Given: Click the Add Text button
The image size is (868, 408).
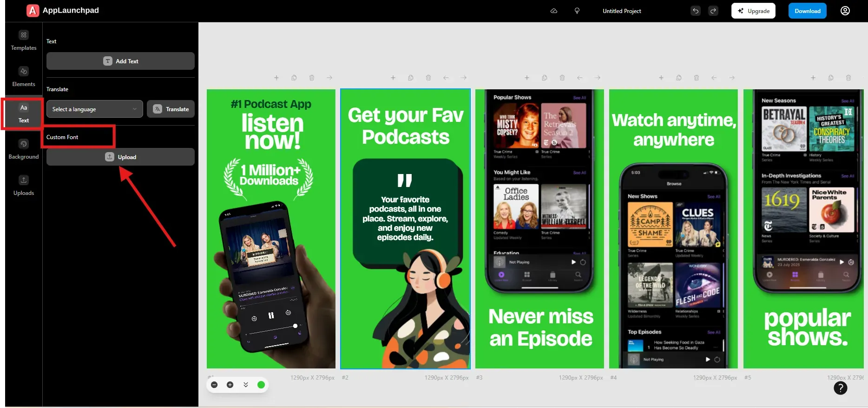Looking at the screenshot, I should pyautogui.click(x=120, y=61).
